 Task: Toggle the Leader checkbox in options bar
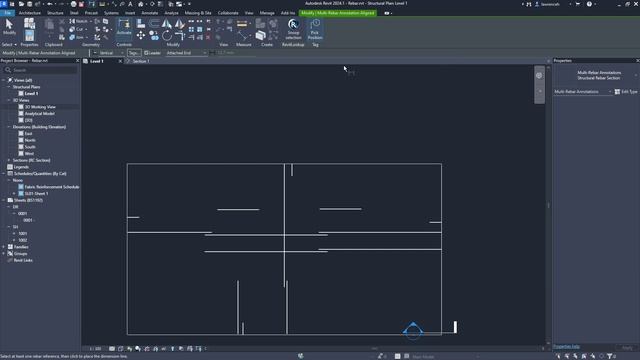click(146, 53)
